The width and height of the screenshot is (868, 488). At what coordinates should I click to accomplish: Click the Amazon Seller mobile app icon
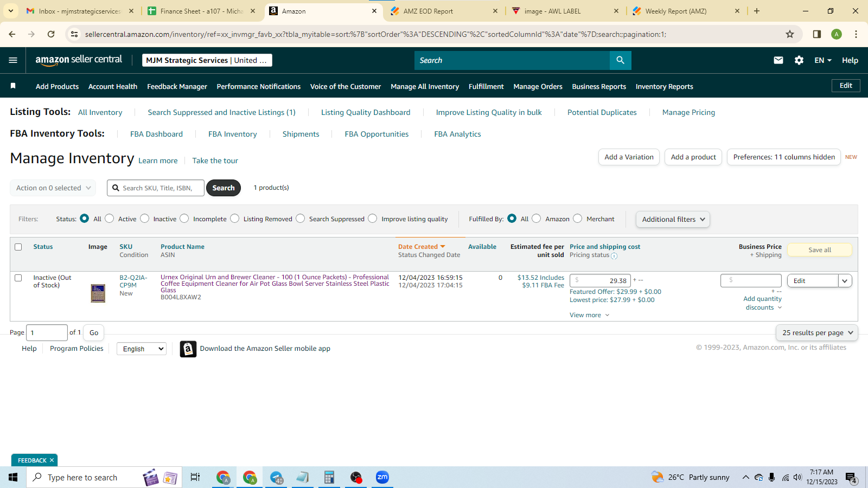pos(188,349)
